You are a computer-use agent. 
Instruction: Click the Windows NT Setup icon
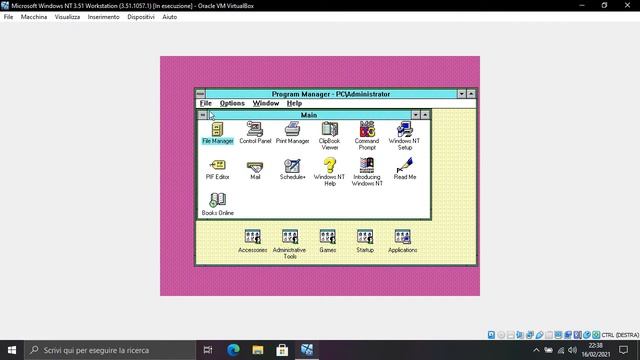coord(404,136)
